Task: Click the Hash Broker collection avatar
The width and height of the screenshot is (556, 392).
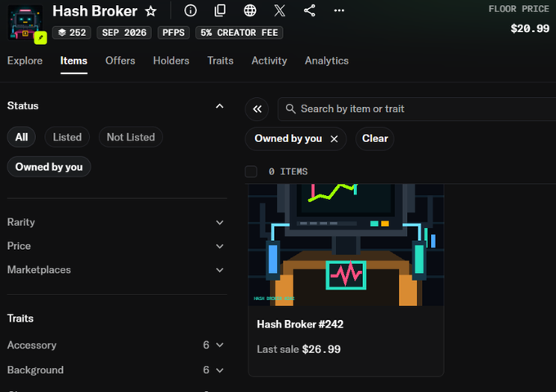Action: pyautogui.click(x=25, y=22)
